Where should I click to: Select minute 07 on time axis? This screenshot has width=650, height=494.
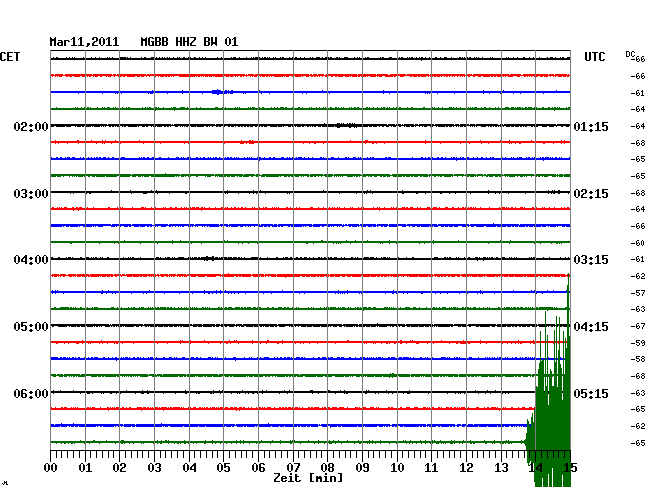pos(293,467)
